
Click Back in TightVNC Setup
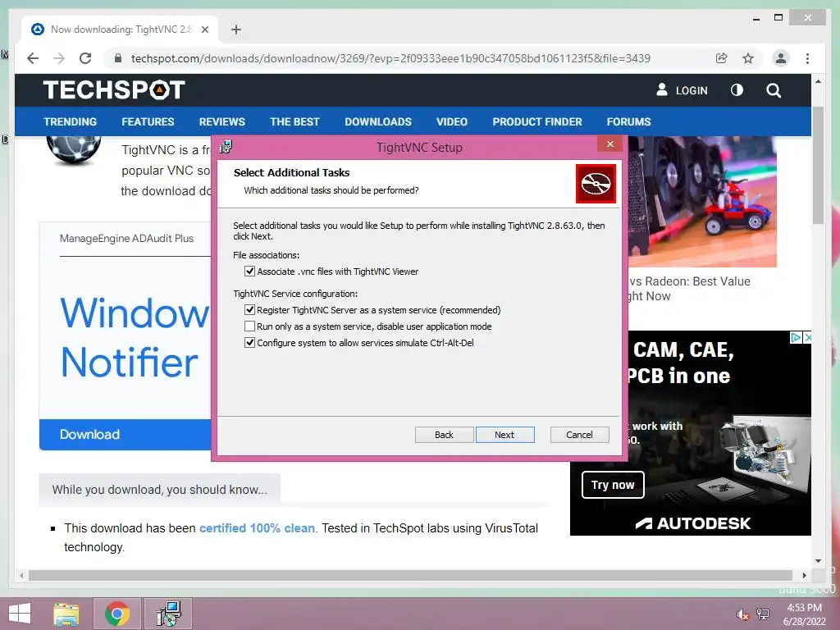[x=444, y=435]
